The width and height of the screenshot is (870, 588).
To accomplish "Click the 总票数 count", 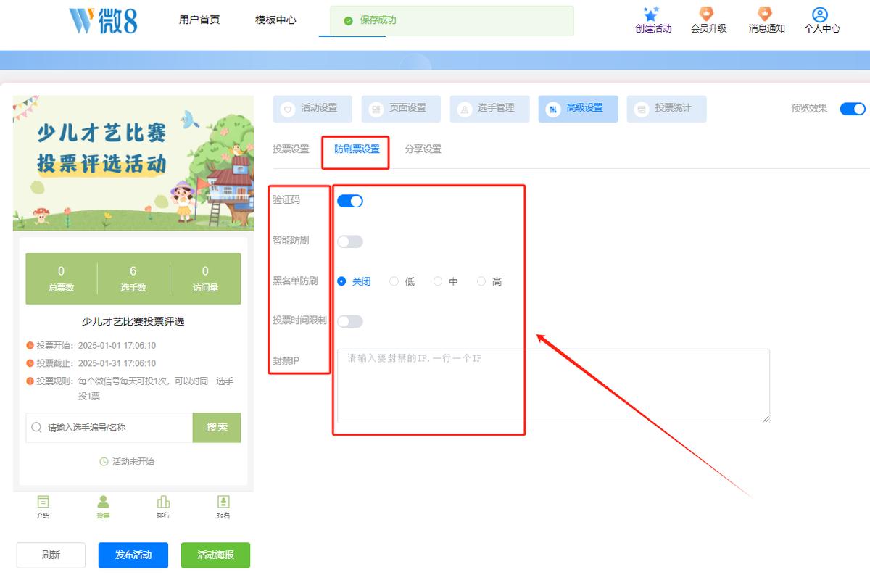I will [x=61, y=278].
